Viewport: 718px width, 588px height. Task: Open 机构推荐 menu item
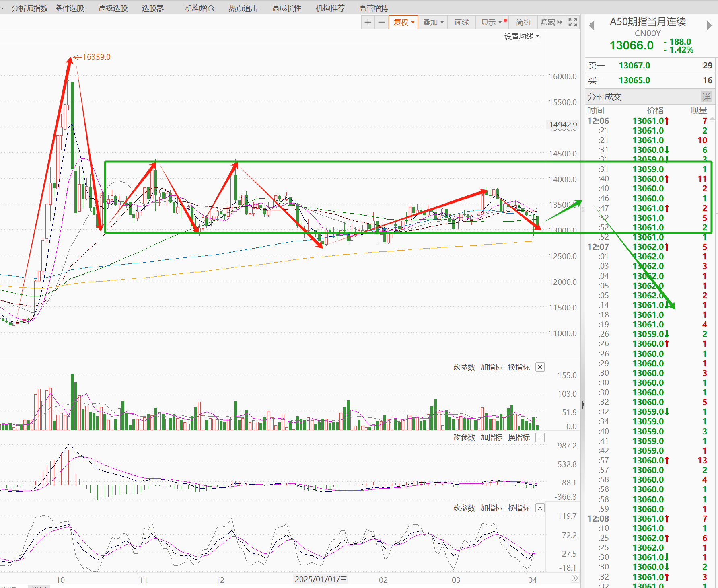tap(330, 8)
